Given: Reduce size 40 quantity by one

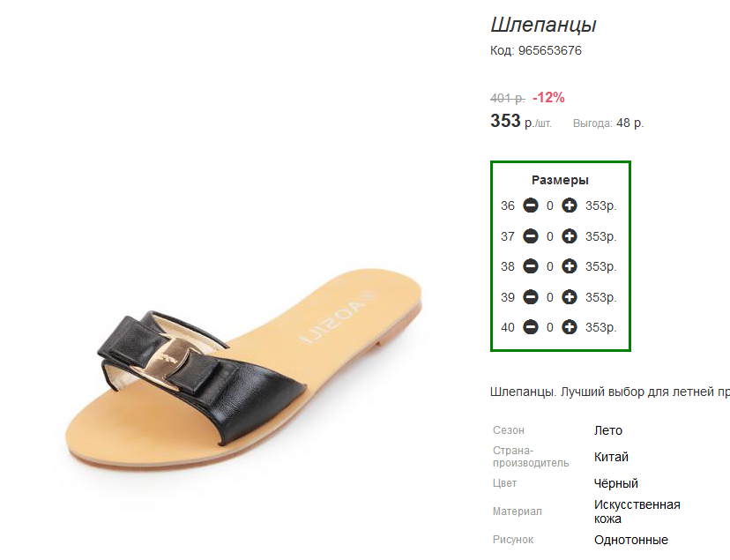Looking at the screenshot, I should click(x=530, y=327).
